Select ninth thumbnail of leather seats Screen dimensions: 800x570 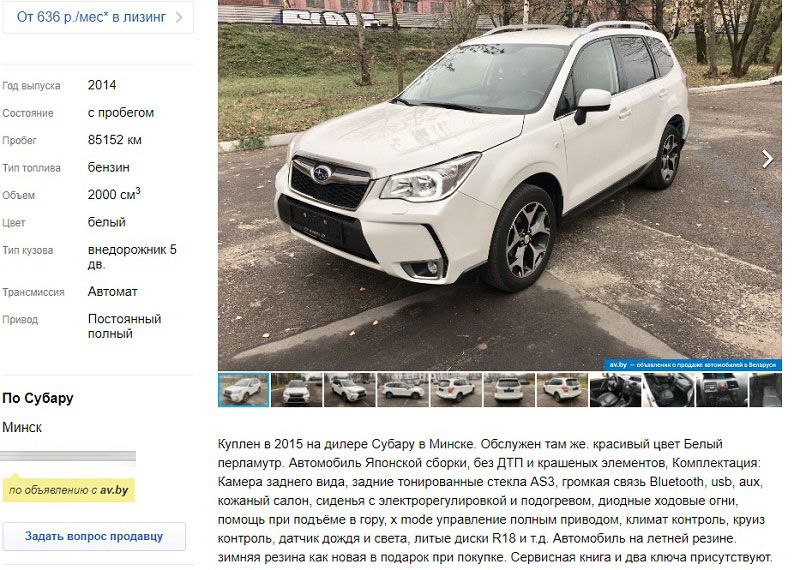tap(668, 390)
